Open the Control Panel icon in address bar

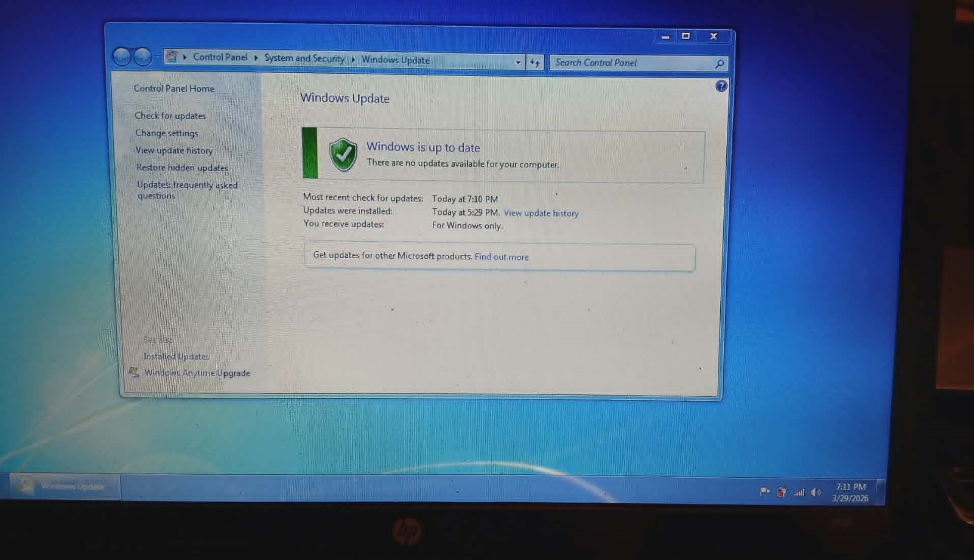click(x=171, y=57)
